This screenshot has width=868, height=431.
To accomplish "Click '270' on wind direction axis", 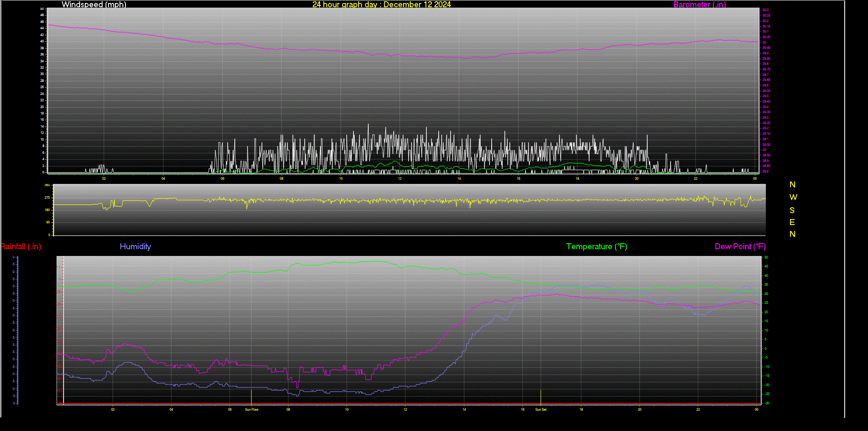I will (x=47, y=197).
